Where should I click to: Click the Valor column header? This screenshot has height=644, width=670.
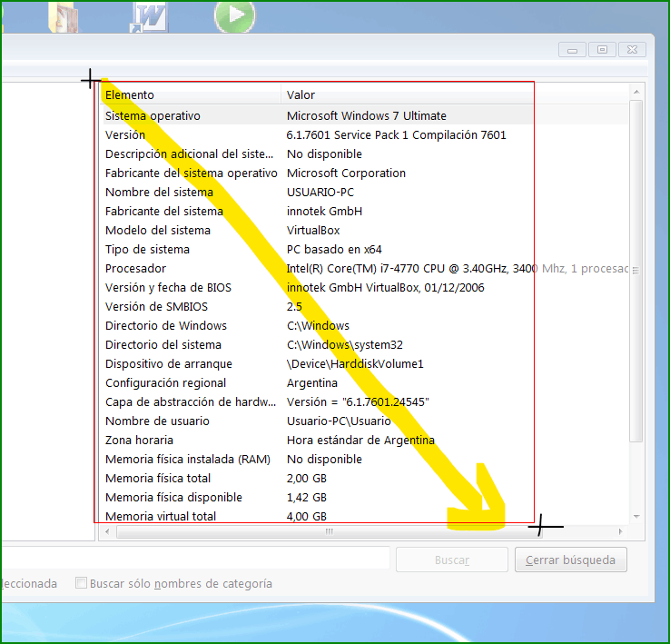click(454, 94)
